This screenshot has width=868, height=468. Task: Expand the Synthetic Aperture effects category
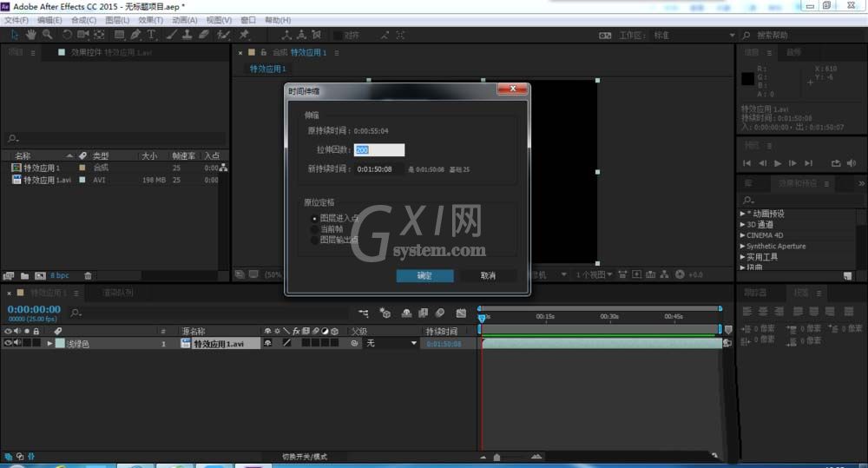[x=743, y=246]
